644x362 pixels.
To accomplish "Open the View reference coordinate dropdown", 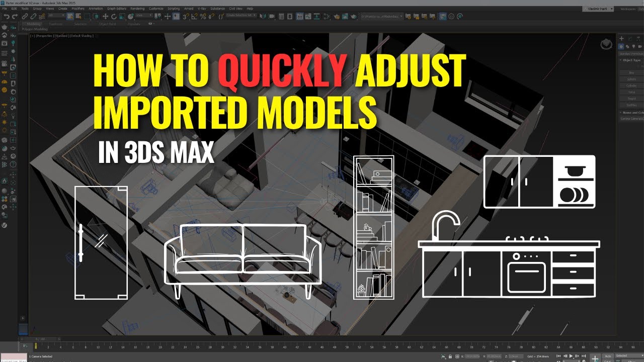I will coord(144,16).
